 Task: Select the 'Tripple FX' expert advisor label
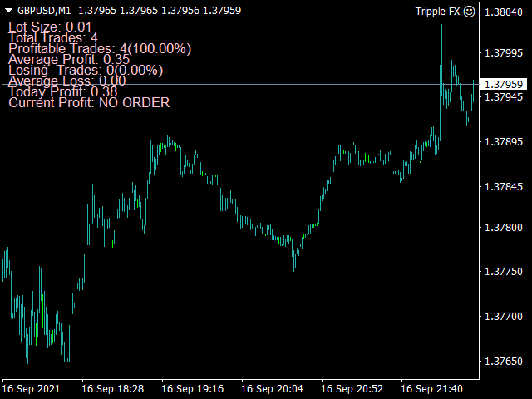[437, 12]
